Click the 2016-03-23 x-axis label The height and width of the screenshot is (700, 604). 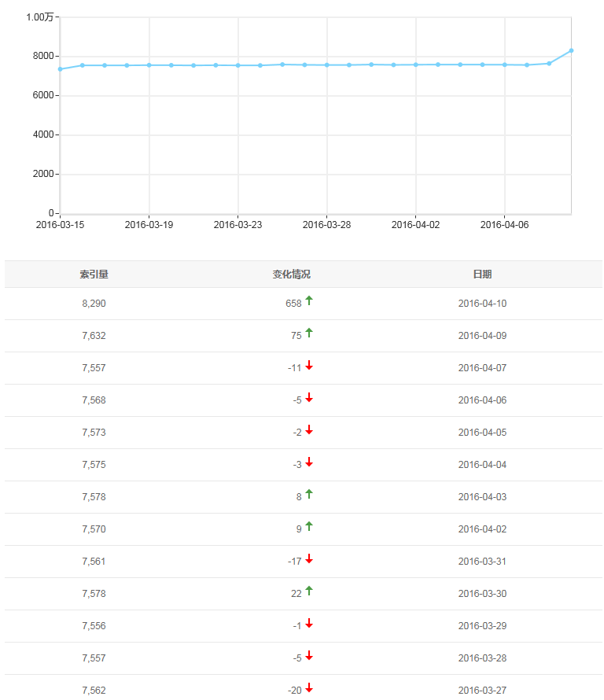238,225
